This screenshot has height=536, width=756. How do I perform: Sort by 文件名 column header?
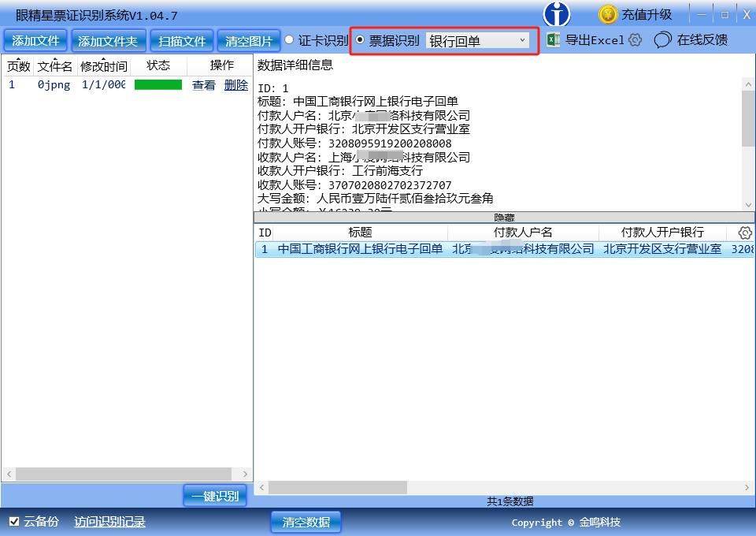click(x=54, y=65)
